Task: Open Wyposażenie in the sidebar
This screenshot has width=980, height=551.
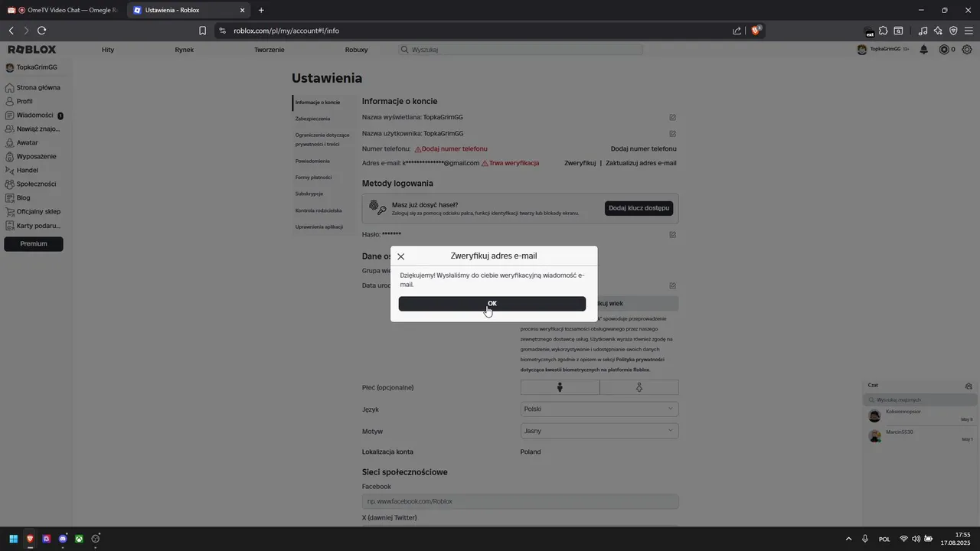Action: pos(32,156)
